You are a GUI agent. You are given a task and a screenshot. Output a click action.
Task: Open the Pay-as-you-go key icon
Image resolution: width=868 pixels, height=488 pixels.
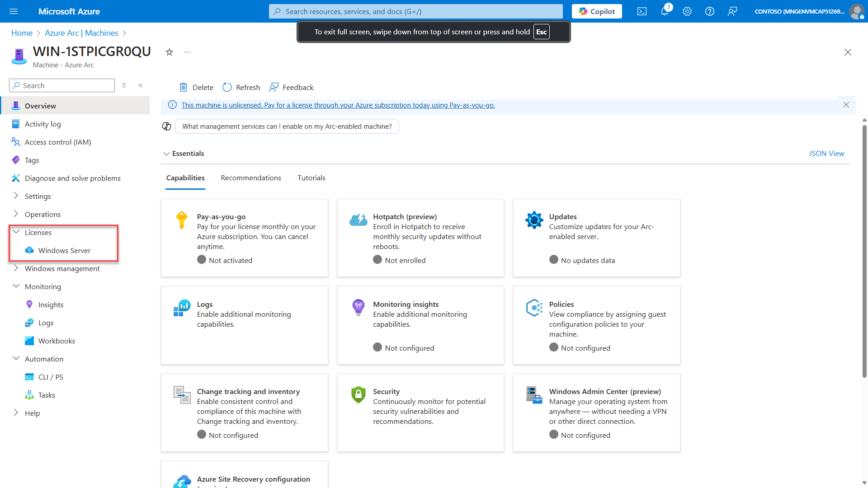tap(182, 221)
